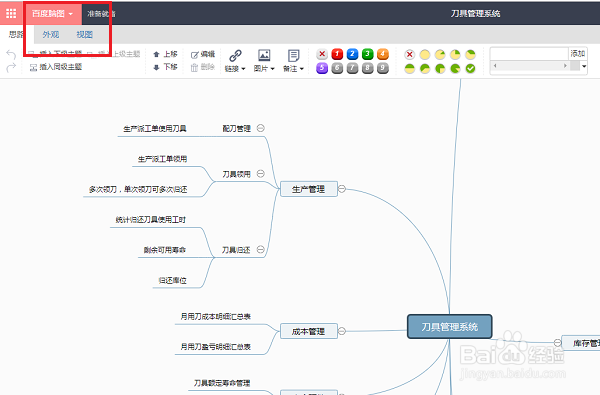This screenshot has width=600, height=395.
Task: Select the three-eighths progress circle
Action: [470, 55]
